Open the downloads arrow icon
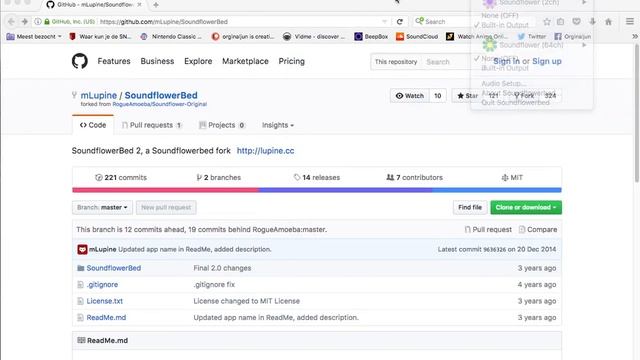The width and height of the screenshot is (640, 360). pos(592,22)
